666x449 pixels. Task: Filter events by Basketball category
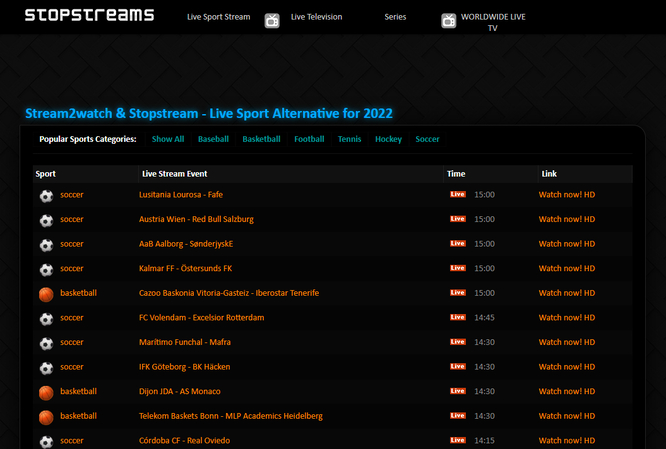click(261, 139)
